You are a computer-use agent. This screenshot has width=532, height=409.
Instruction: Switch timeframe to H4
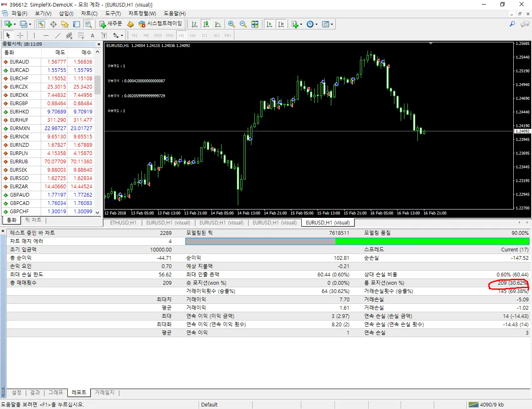click(193, 35)
